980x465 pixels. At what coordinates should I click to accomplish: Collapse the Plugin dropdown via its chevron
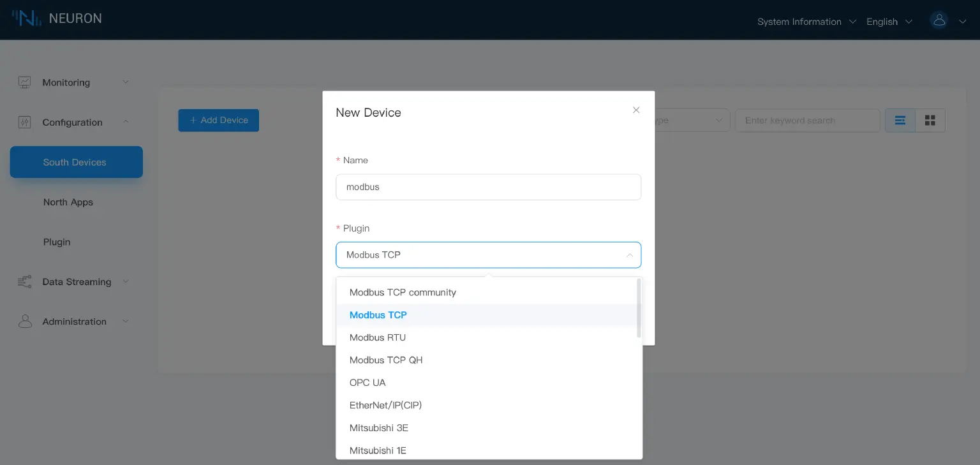click(x=630, y=255)
